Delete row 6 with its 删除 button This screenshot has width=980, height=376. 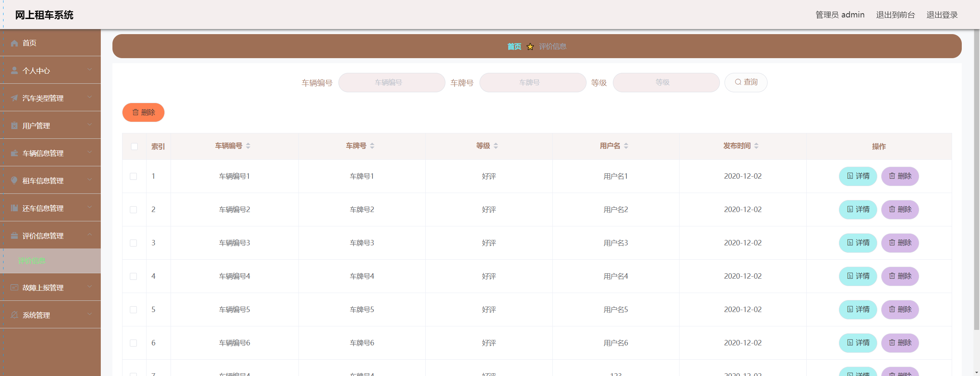(x=900, y=343)
